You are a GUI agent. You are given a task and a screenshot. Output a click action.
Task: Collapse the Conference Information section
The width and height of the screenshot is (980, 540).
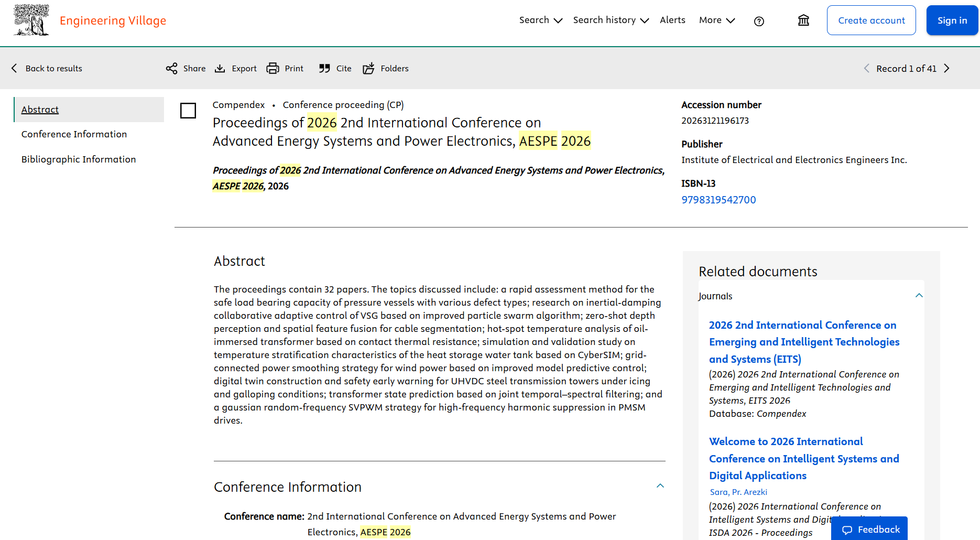[x=660, y=486]
